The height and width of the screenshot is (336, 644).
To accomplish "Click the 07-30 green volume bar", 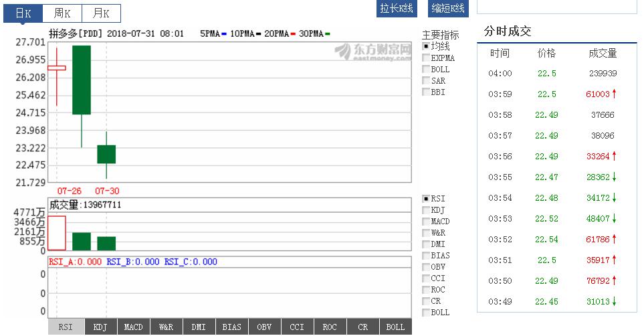I will tap(106, 244).
